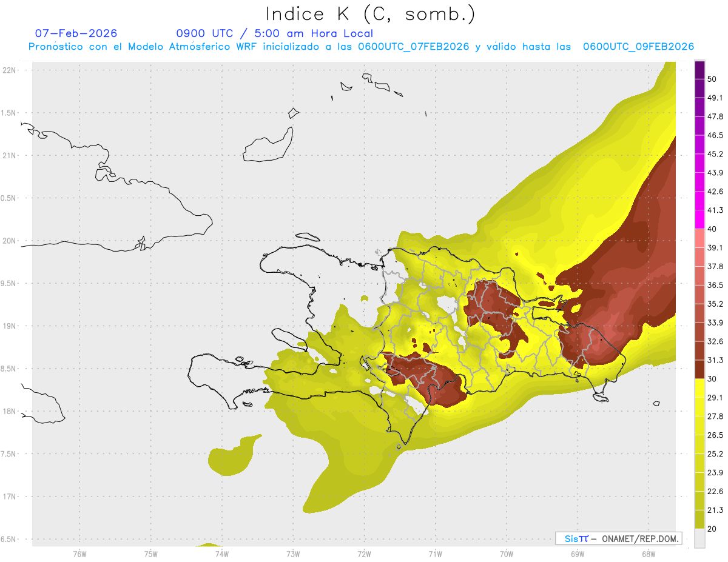The width and height of the screenshot is (728, 562).
Task: Click the "22N" latitude label
Action: pos(10,70)
